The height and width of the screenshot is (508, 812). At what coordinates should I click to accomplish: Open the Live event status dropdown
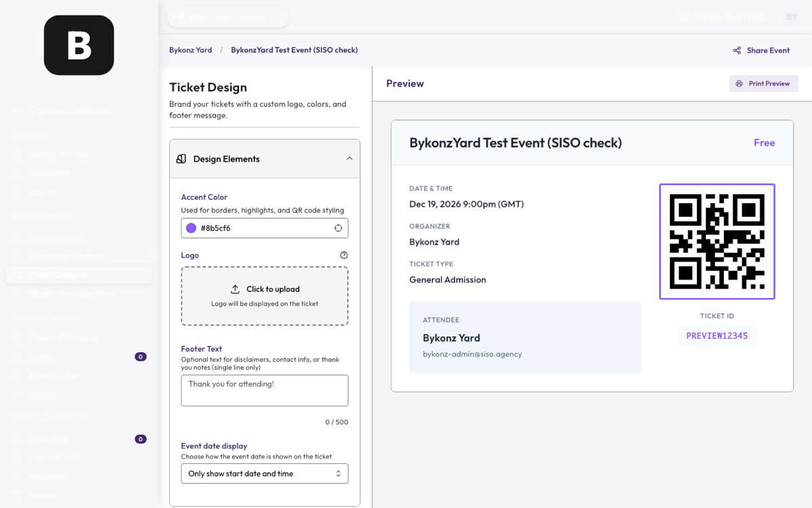point(228,17)
